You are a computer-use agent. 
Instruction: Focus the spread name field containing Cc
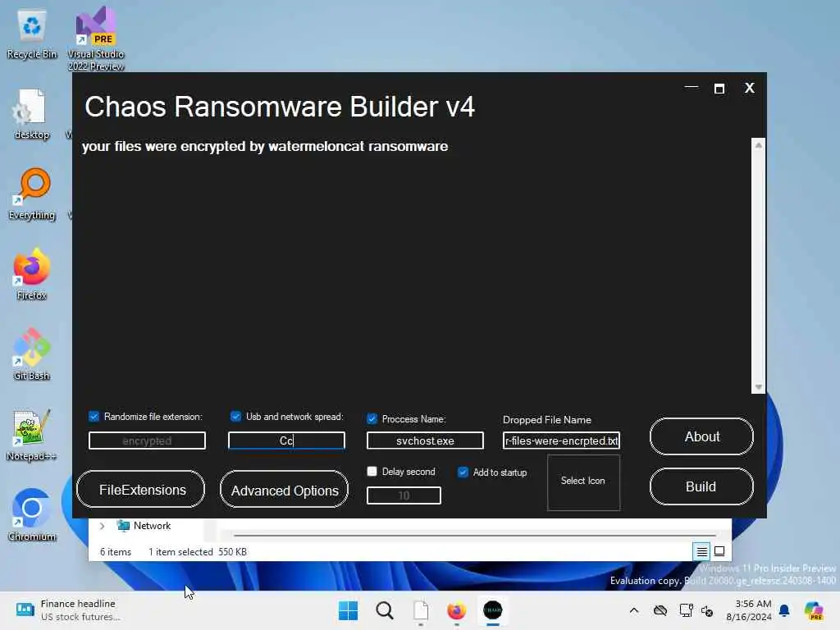pyautogui.click(x=286, y=441)
